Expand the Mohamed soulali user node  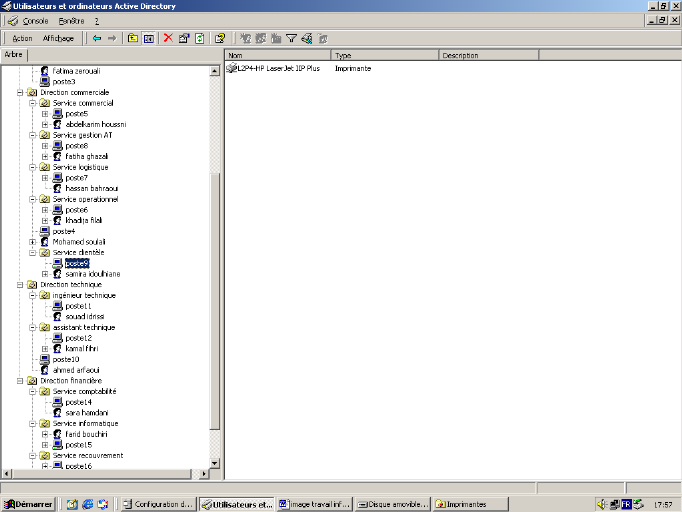click(33, 242)
